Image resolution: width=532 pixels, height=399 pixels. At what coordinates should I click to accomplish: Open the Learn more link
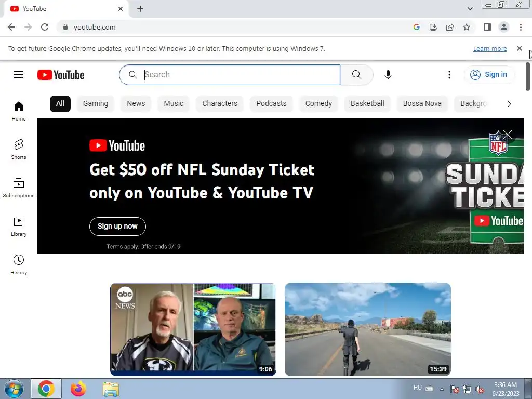[490, 49]
